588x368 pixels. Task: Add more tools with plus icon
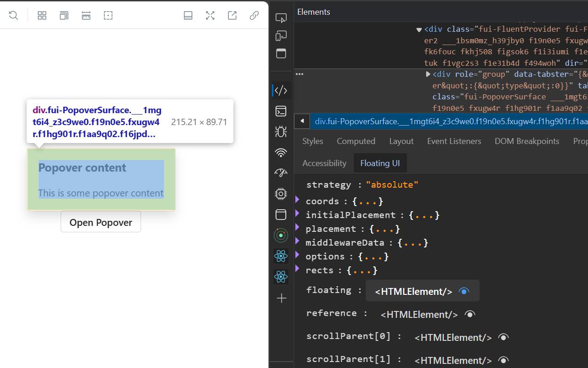click(x=281, y=298)
